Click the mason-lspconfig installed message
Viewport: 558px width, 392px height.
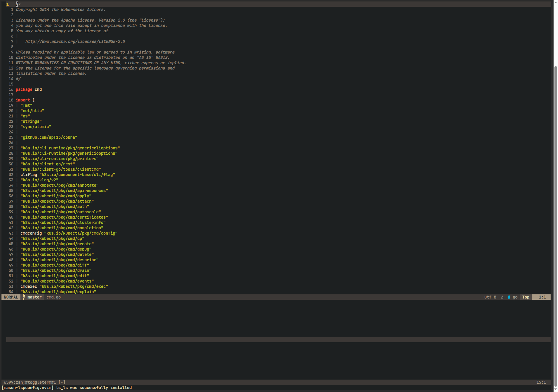click(x=67, y=388)
